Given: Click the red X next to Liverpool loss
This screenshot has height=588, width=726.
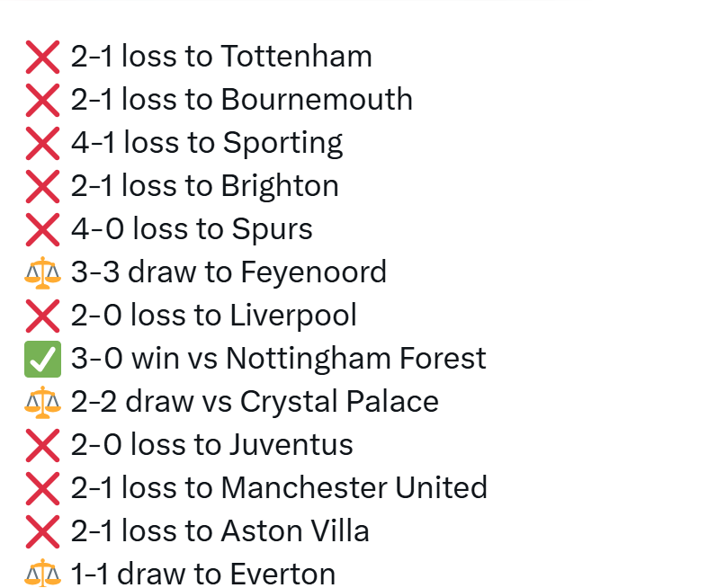Looking at the screenshot, I should pyautogui.click(x=41, y=316).
